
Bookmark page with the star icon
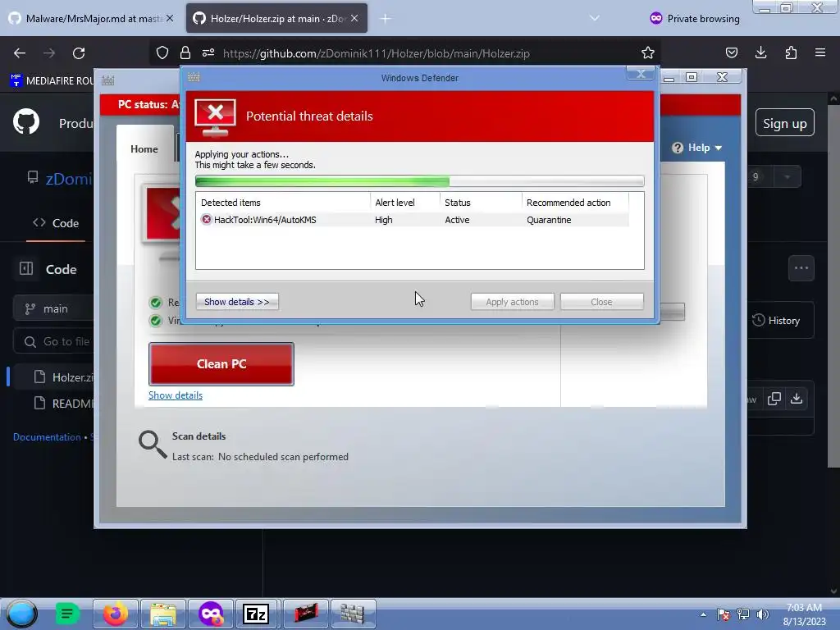point(648,53)
